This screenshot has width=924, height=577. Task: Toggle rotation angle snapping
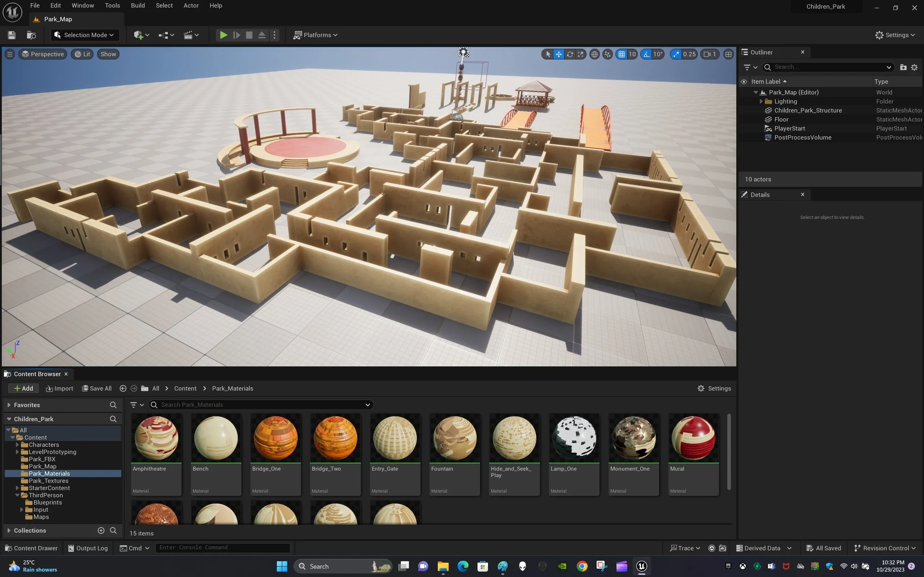coord(646,54)
